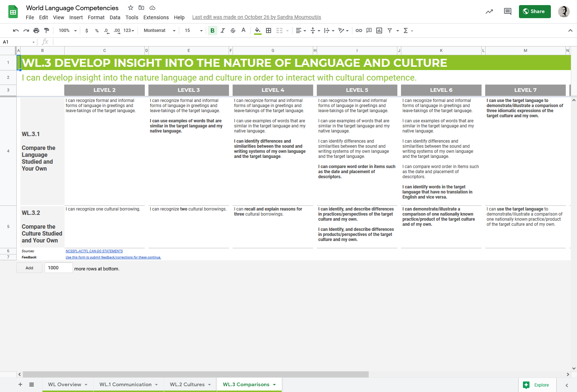Open the fill color picker
Image resolution: width=577 pixels, height=392 pixels.
click(x=257, y=30)
